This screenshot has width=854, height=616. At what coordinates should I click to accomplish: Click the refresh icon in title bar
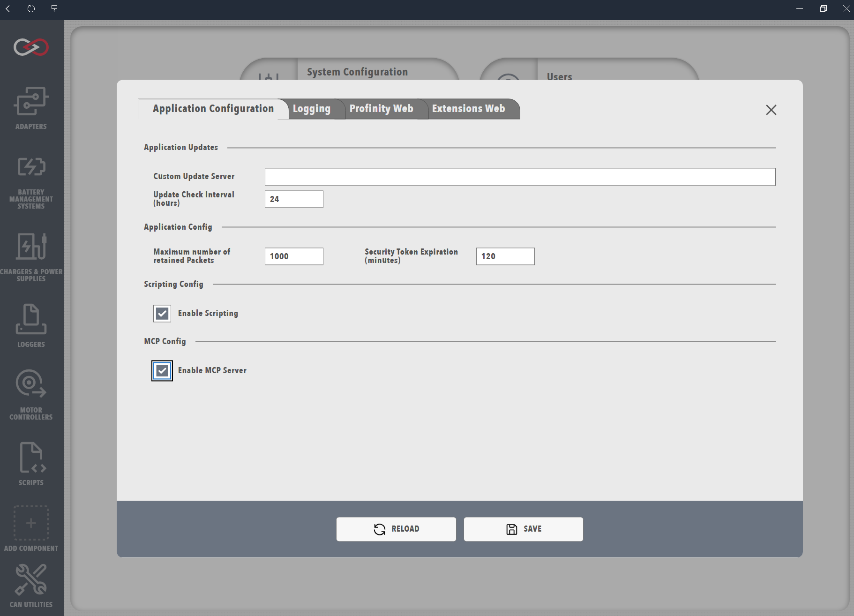pyautogui.click(x=31, y=8)
